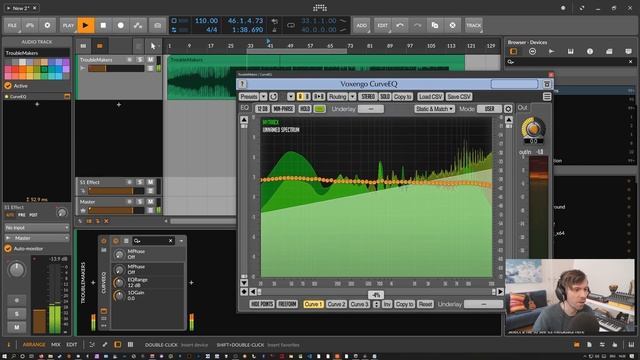
Task: Open the CurveEQ Presets button
Action: tap(249, 97)
